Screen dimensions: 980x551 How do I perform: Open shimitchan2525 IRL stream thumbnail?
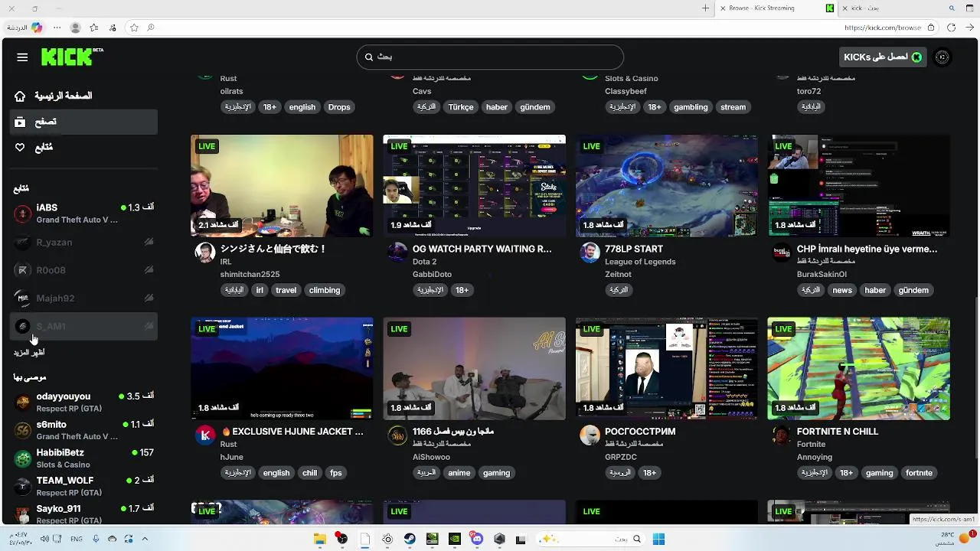pyautogui.click(x=282, y=186)
